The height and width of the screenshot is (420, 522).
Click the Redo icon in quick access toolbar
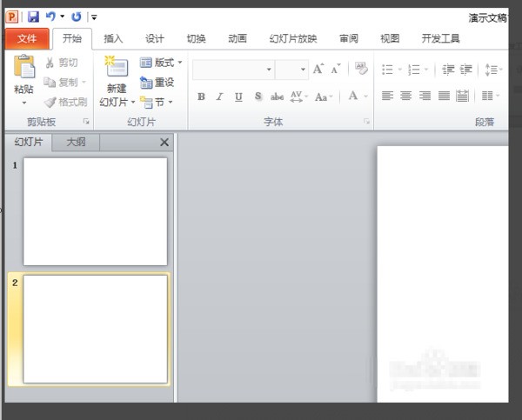click(x=76, y=17)
